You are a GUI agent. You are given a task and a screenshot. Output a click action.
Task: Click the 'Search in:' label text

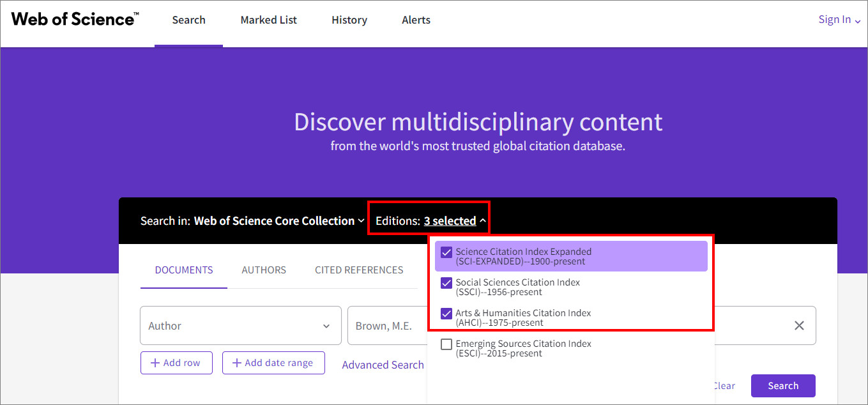pos(165,221)
